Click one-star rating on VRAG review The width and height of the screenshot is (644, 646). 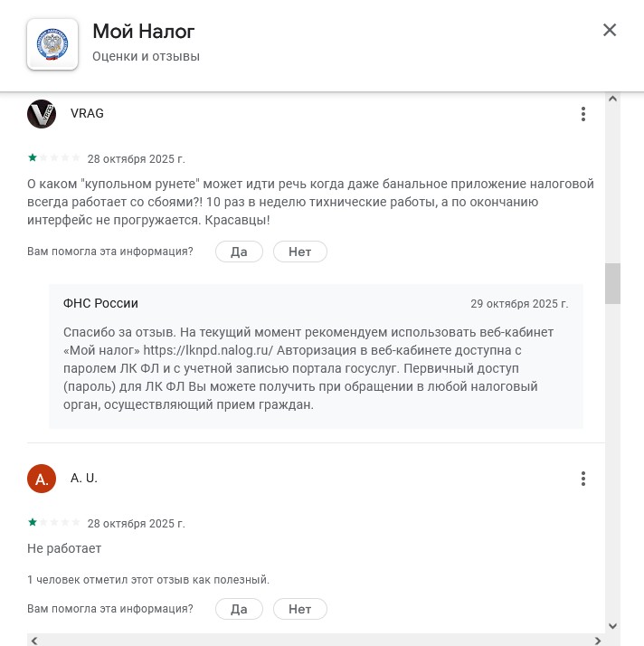coord(33,157)
